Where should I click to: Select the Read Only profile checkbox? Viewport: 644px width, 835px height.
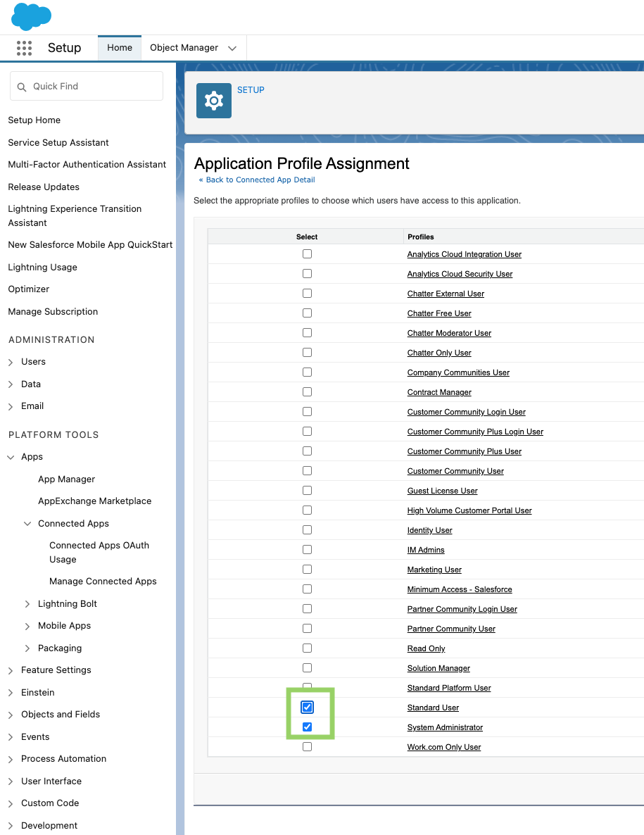307,648
